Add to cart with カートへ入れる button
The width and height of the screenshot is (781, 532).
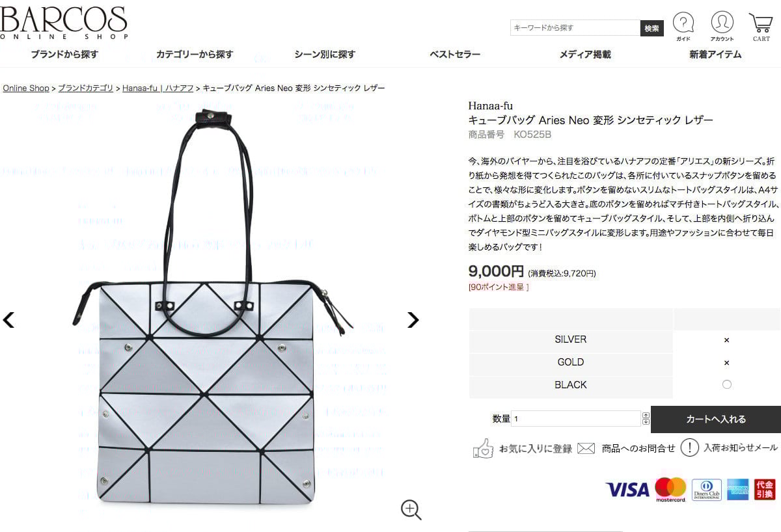[716, 419]
